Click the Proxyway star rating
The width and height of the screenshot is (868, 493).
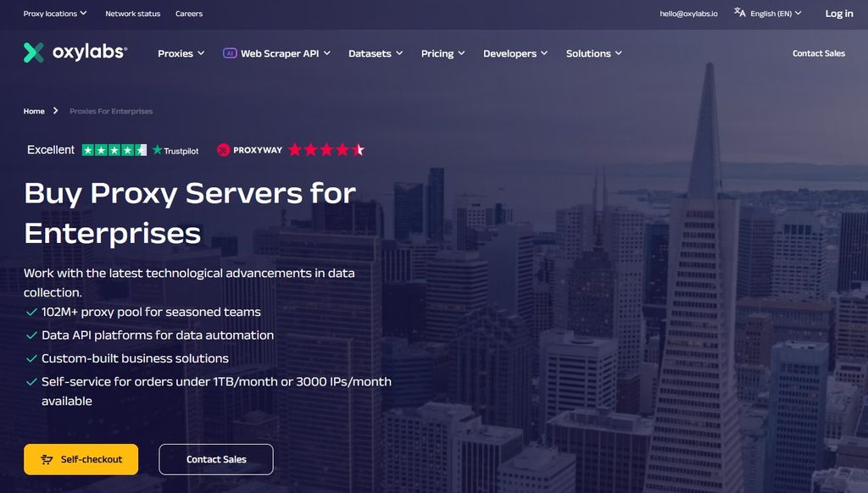point(325,149)
